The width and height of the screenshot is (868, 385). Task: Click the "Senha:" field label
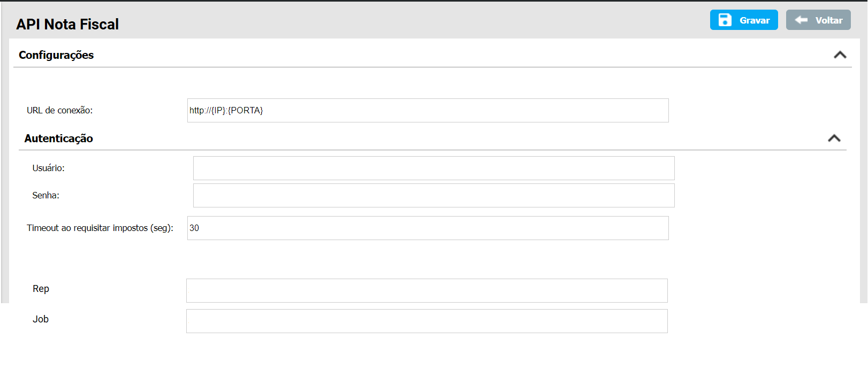pyautogui.click(x=45, y=196)
